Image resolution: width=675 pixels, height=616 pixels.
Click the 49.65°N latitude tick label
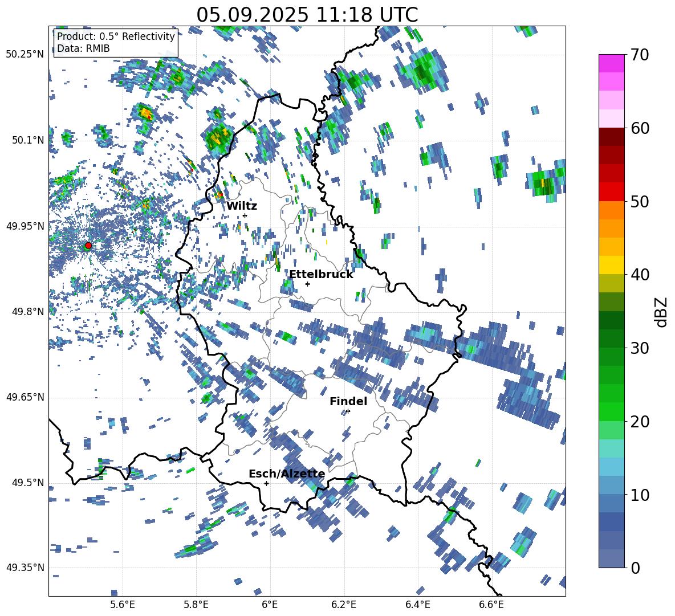[25, 397]
